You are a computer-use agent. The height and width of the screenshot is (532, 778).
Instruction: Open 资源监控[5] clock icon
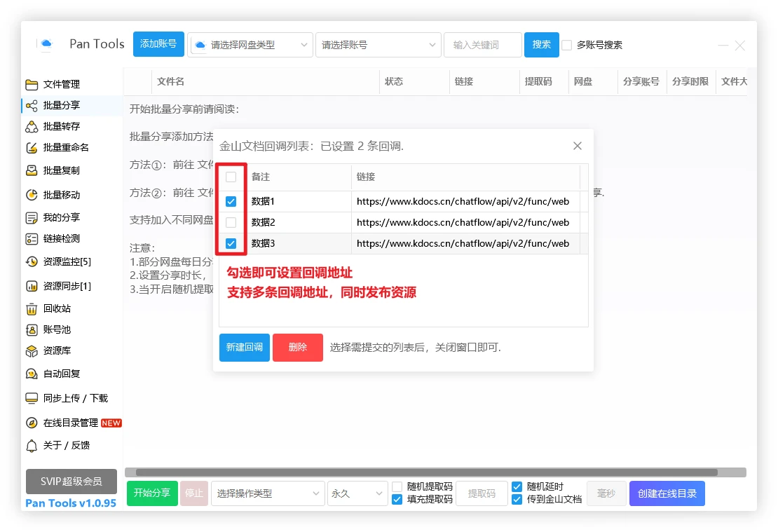point(32,261)
